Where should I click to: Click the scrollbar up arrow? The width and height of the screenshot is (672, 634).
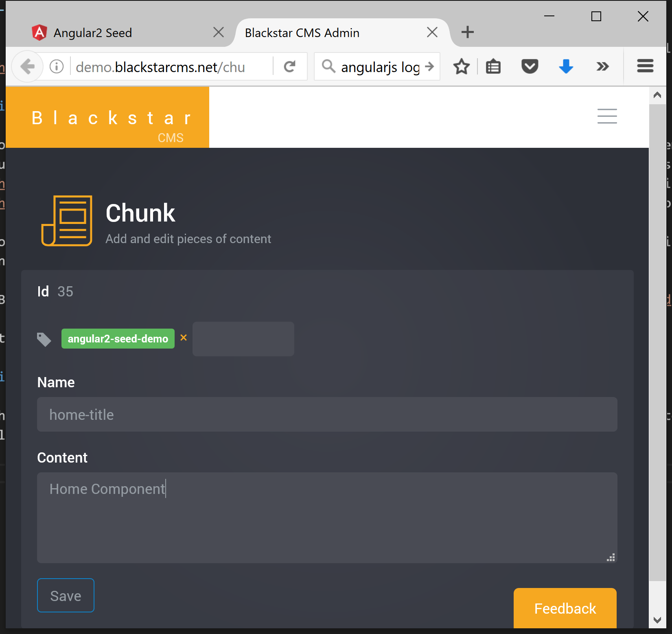(657, 95)
